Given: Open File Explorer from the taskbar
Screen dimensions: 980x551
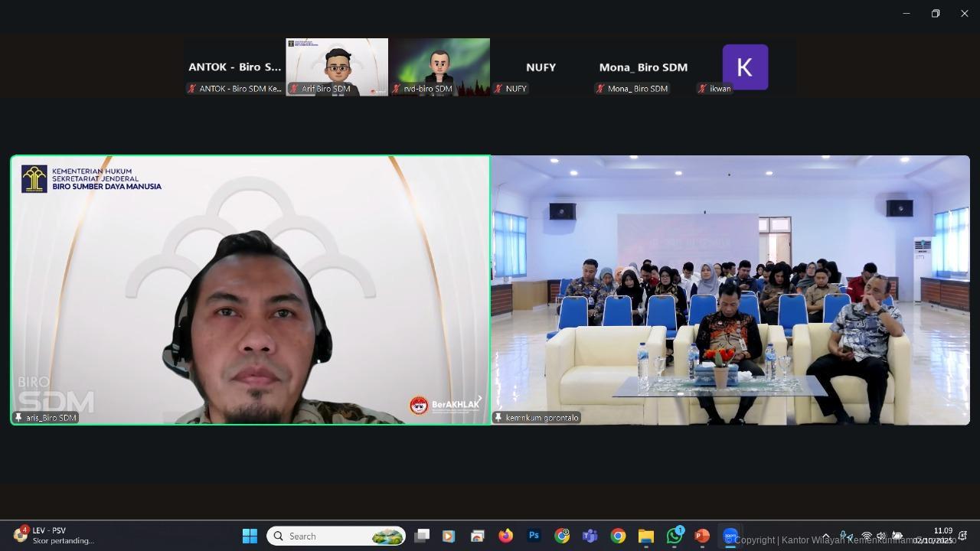Looking at the screenshot, I should pyautogui.click(x=645, y=536).
